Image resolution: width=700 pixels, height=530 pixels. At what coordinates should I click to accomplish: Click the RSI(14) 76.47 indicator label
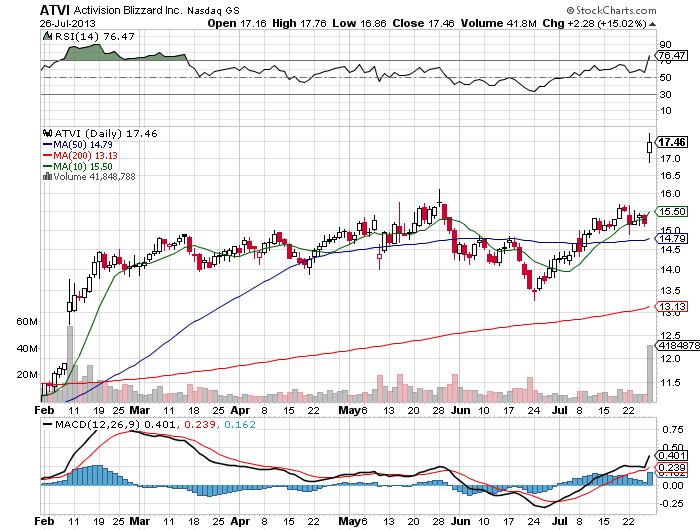tap(94, 37)
